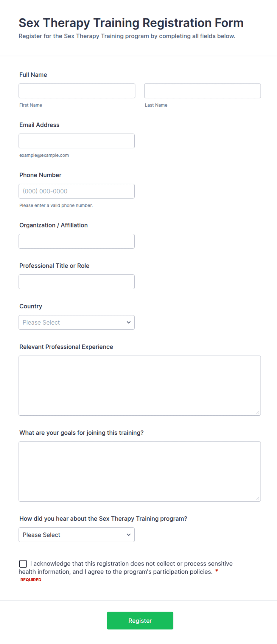Click the Professional Title or Role field
This screenshot has width=277, height=644.
pos(77,282)
